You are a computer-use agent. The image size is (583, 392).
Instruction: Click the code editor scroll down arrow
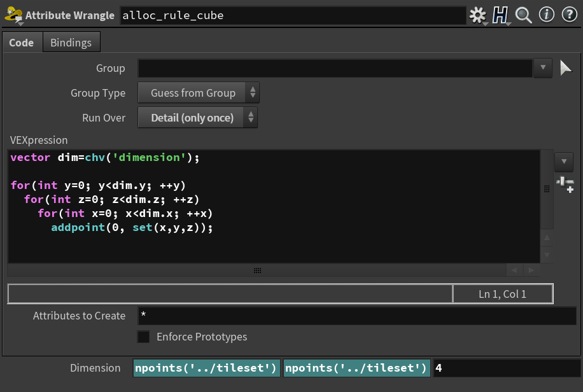[x=546, y=255]
